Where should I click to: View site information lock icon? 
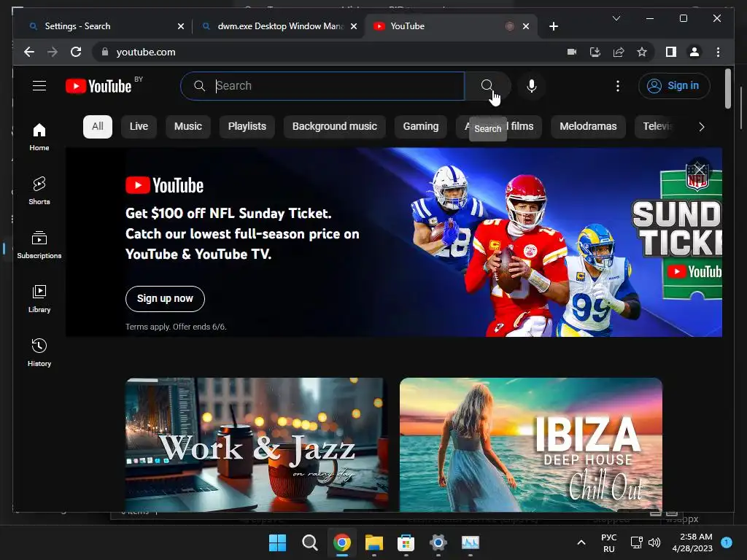click(x=105, y=52)
